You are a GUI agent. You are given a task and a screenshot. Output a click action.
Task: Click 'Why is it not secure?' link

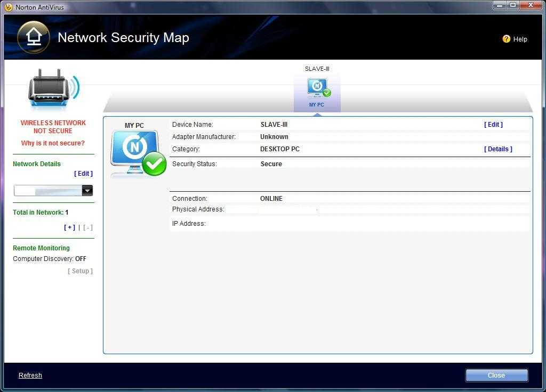53,143
